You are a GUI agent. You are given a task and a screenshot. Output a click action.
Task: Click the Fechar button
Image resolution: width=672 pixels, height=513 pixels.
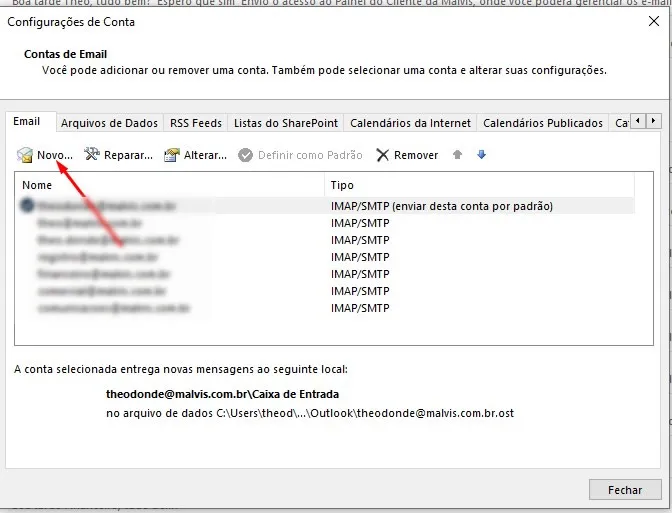click(x=625, y=490)
